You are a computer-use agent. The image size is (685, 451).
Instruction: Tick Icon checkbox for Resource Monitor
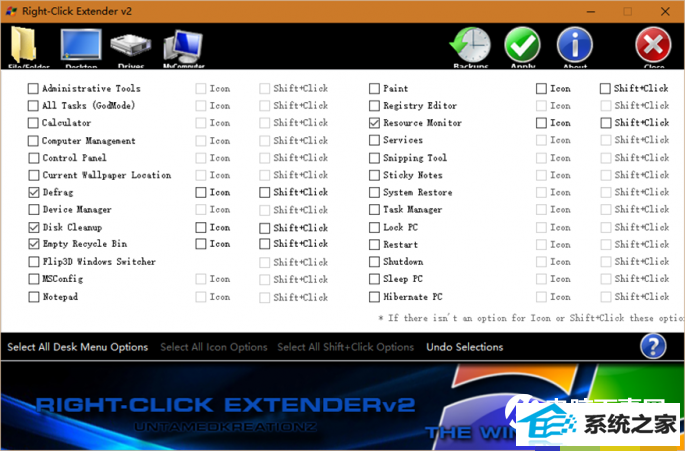click(x=541, y=123)
